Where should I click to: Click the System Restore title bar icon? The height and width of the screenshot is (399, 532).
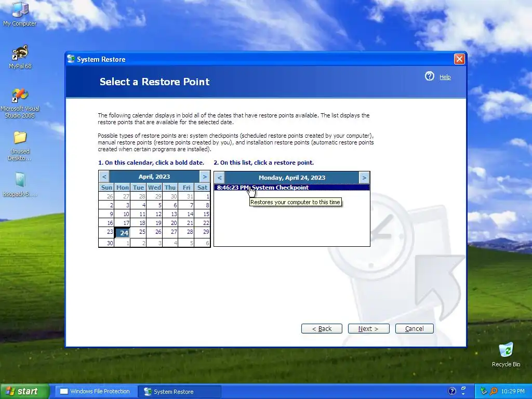click(71, 59)
